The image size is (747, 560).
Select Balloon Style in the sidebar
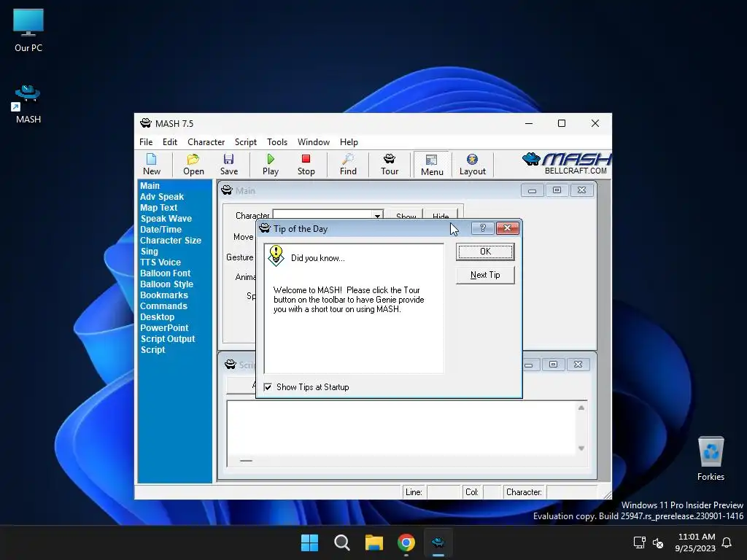click(x=166, y=284)
